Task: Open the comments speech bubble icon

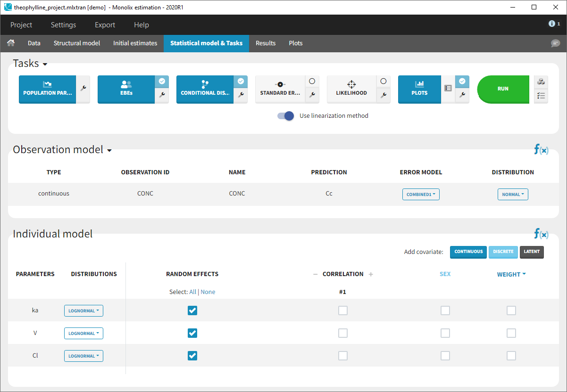Action: pos(555,43)
